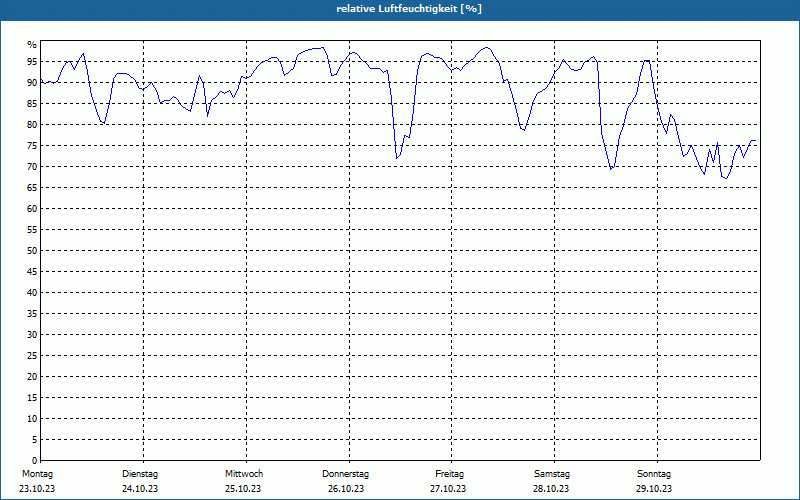800x500 pixels.
Task: Click the 40 y-axis value
Action: (32, 292)
